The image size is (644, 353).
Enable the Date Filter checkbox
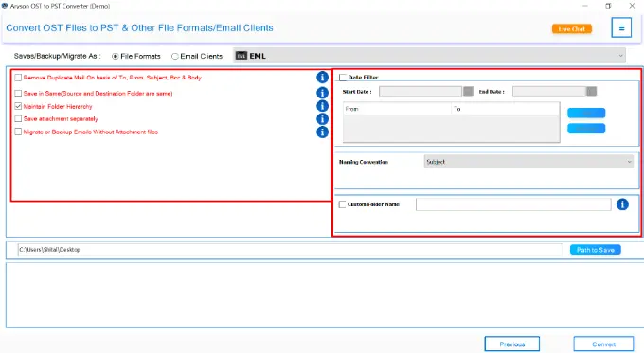[343, 78]
